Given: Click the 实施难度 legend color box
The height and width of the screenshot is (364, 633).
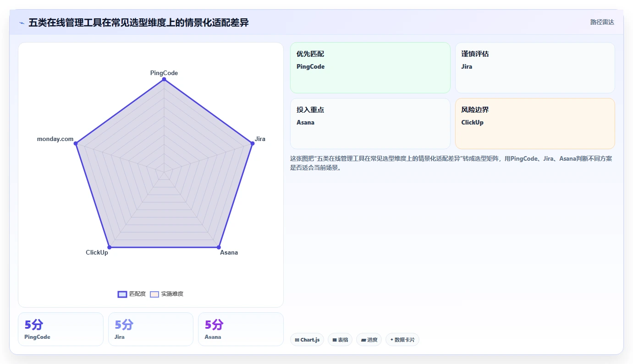Looking at the screenshot, I should click(154, 294).
